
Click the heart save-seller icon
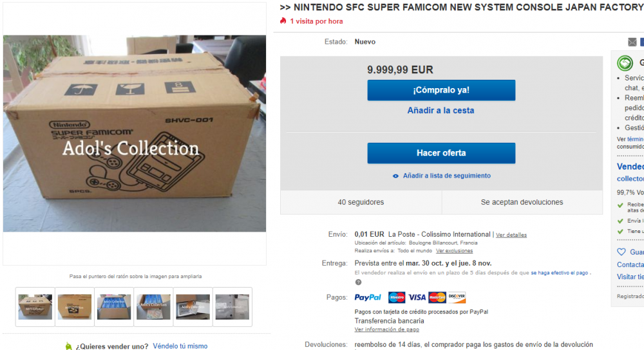[621, 252]
